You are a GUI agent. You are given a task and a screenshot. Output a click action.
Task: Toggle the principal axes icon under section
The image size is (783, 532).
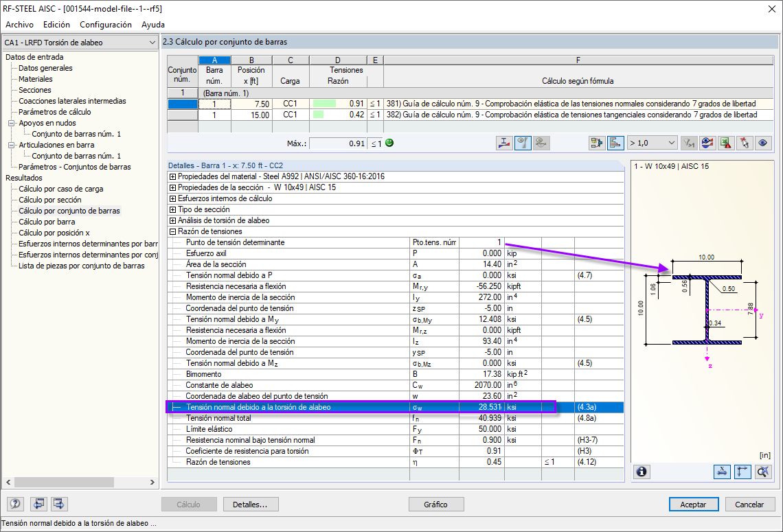742,472
